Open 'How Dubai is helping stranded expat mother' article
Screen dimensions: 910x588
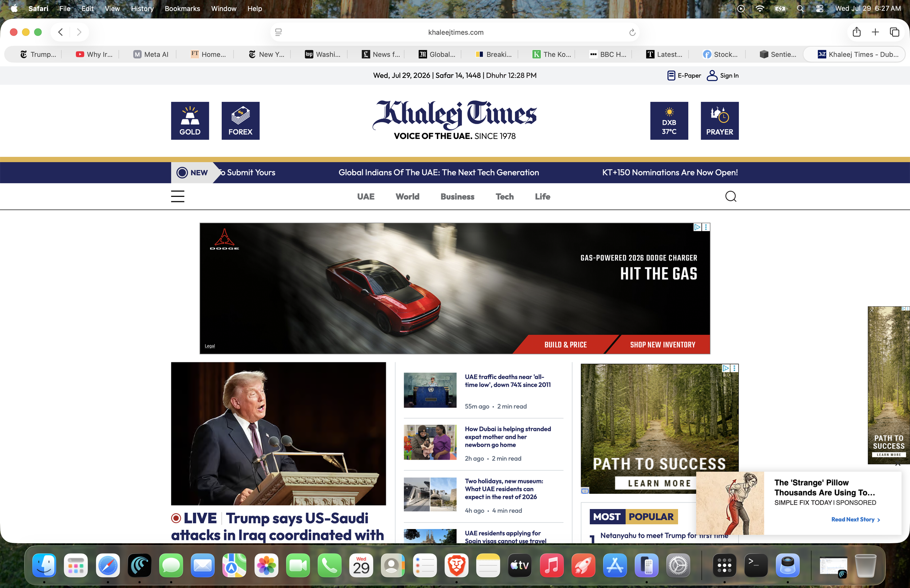click(507, 437)
